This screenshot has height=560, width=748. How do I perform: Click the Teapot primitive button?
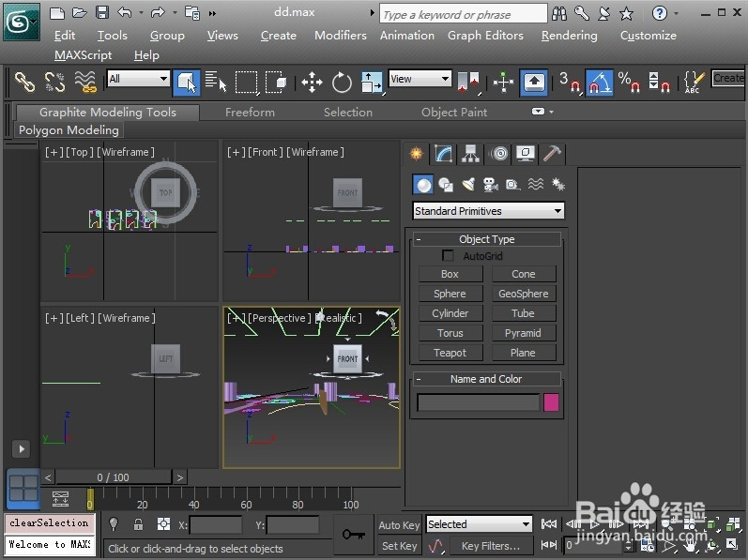pyautogui.click(x=450, y=353)
